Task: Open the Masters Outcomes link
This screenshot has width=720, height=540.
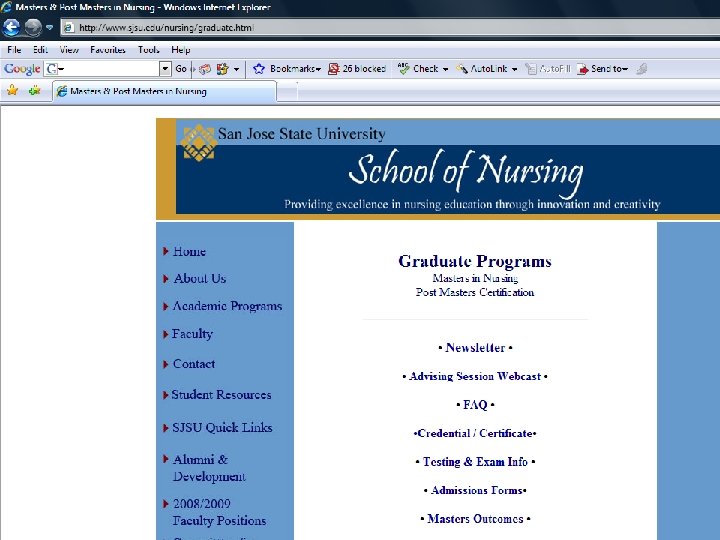Action: [x=475, y=519]
